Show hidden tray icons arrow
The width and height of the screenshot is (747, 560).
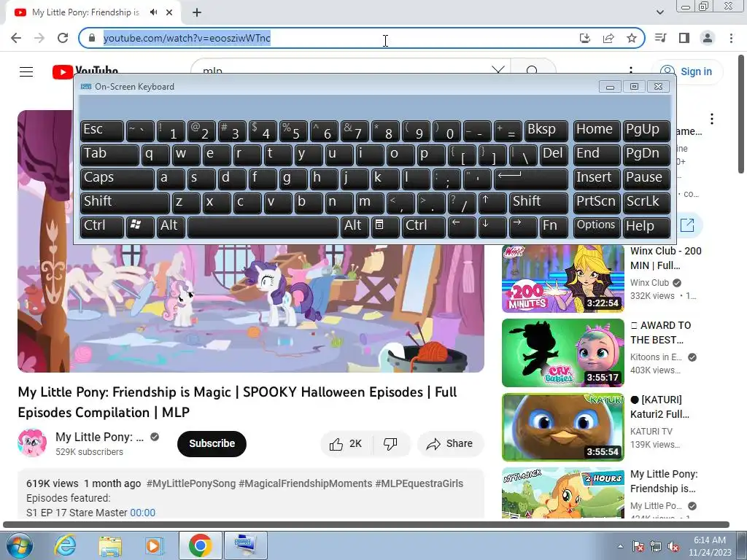pos(620,546)
